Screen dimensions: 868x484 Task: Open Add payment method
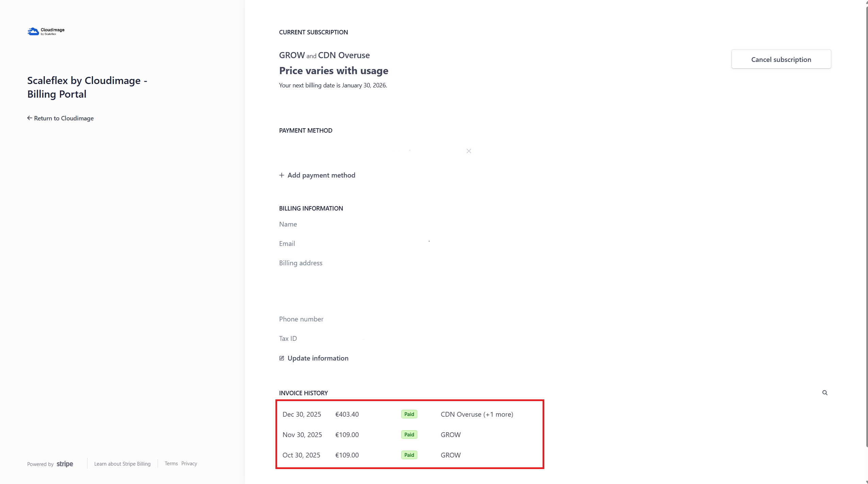pos(321,175)
